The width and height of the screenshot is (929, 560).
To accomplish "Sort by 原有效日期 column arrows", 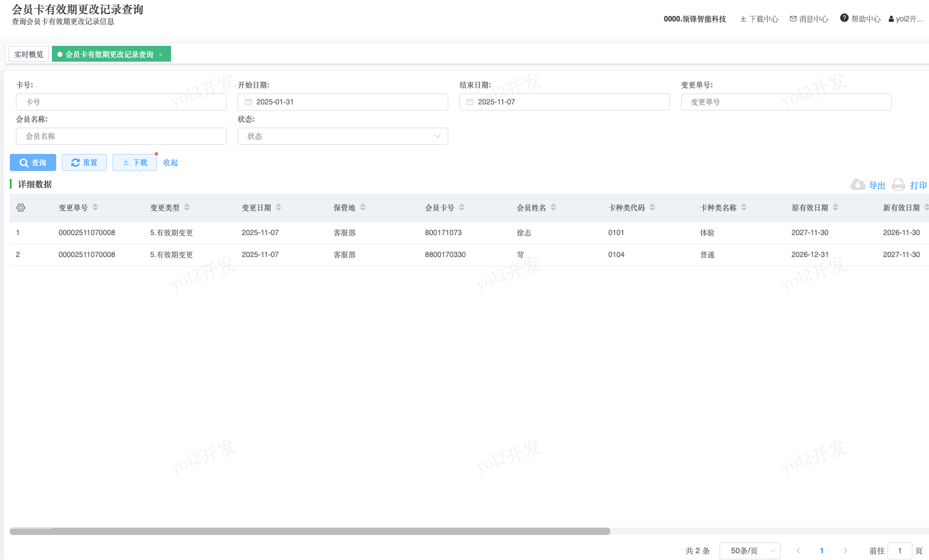I will tap(836, 208).
